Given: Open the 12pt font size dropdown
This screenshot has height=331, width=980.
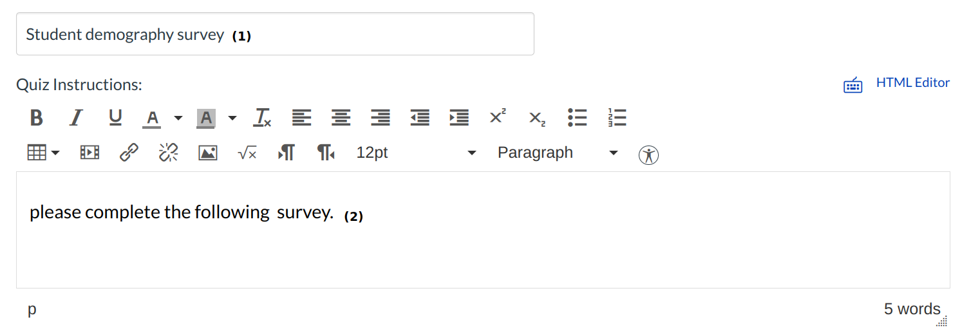Looking at the screenshot, I should tap(416, 153).
